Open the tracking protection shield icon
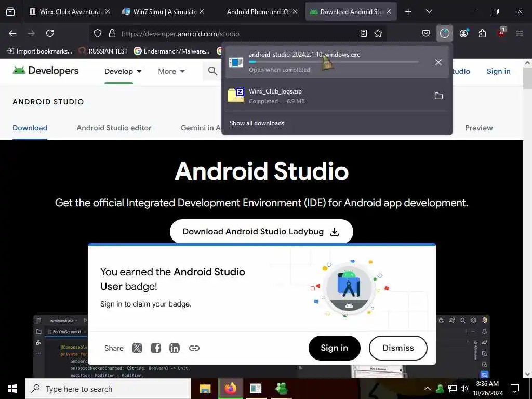This screenshot has height=399, width=532. (x=98, y=33)
